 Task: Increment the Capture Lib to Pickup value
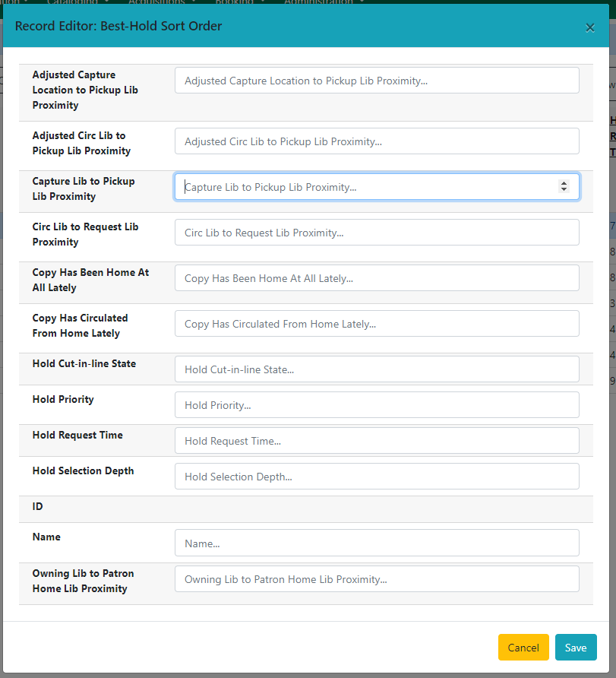564,182
